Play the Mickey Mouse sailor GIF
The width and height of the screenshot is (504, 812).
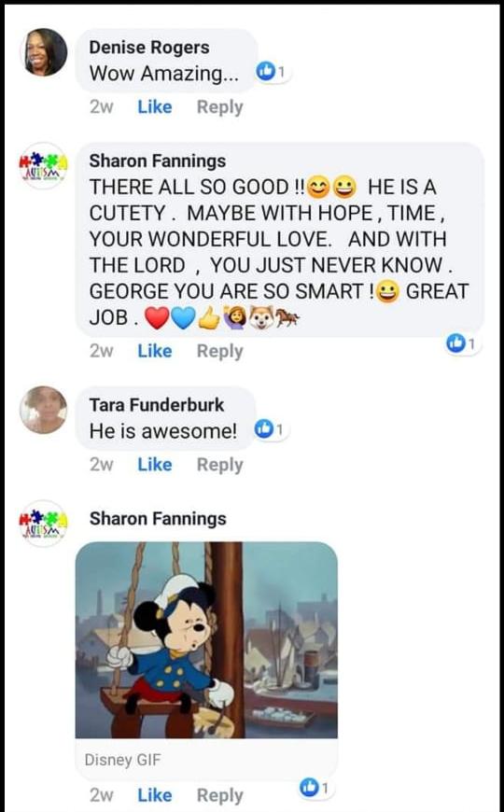tap(206, 639)
